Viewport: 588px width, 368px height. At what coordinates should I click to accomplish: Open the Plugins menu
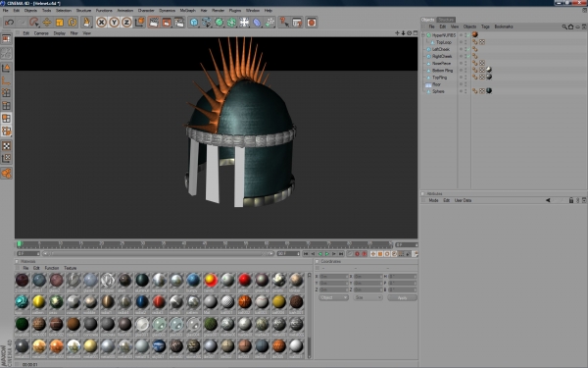(235, 11)
